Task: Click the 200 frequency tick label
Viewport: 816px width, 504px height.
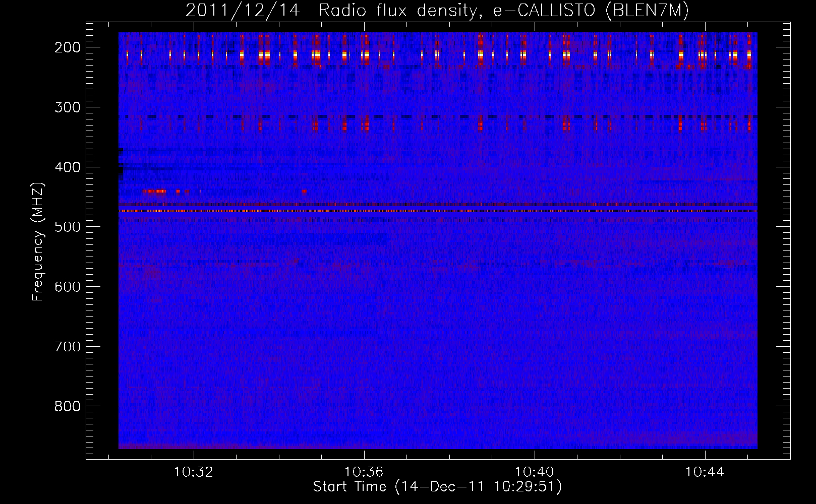Action: 67,47
